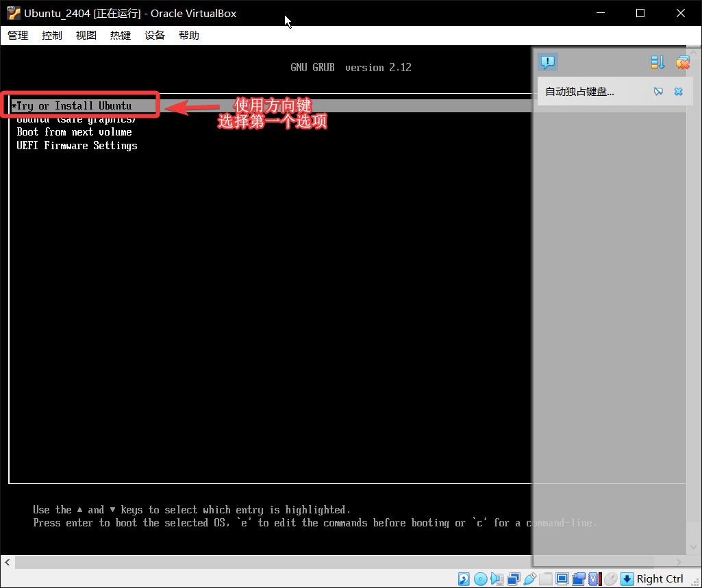Image resolution: width=702 pixels, height=588 pixels.
Task: Click the screen recording status icon
Action: pyautogui.click(x=579, y=579)
